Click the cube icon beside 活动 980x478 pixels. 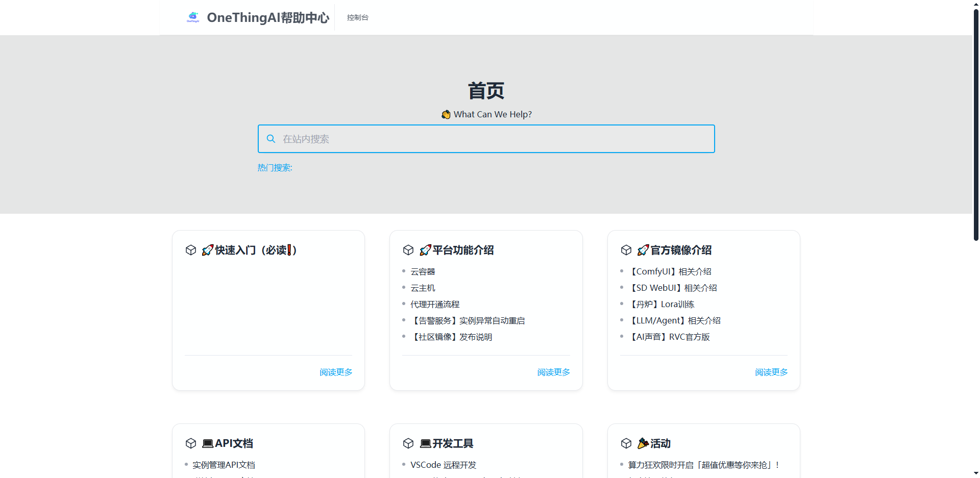[626, 443]
